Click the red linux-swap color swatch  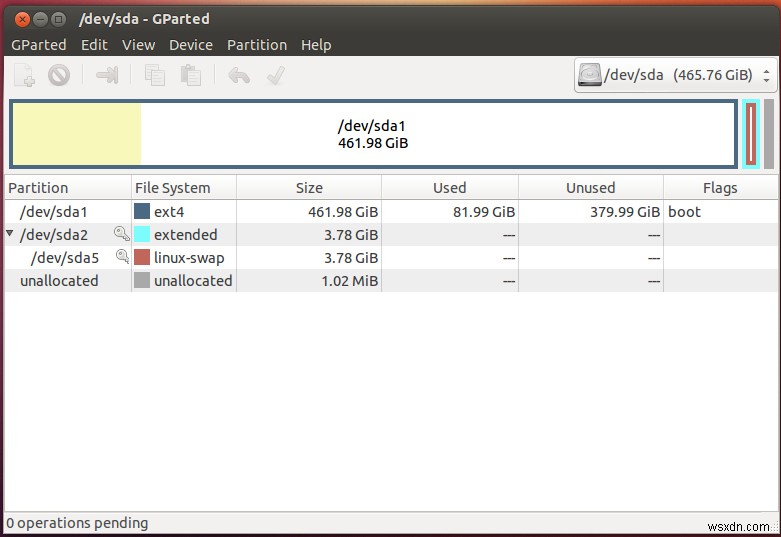pyautogui.click(x=142, y=257)
